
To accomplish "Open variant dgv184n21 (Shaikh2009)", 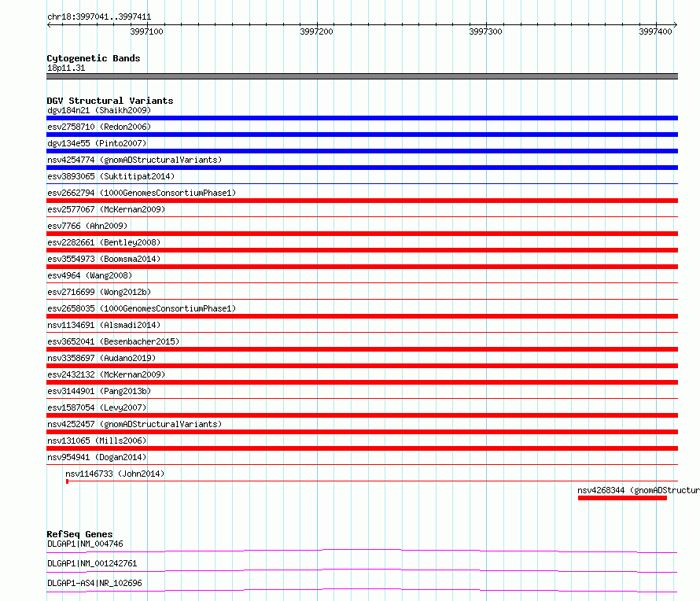I will [99, 110].
